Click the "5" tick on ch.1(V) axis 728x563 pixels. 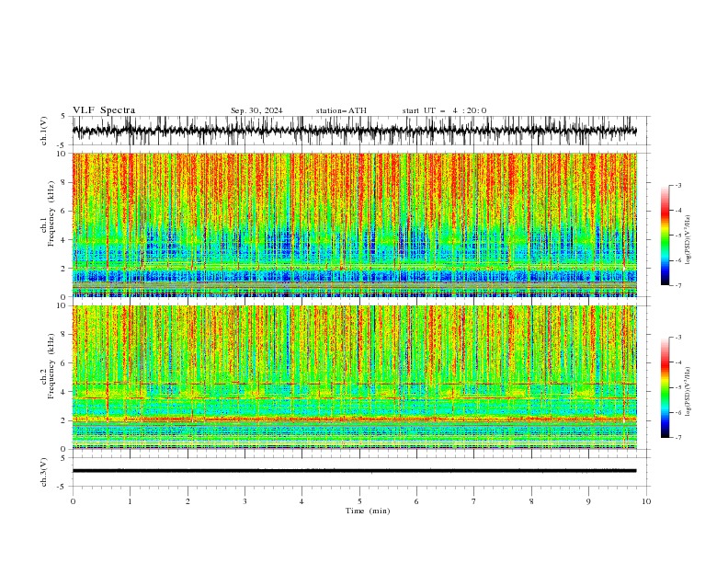tap(63, 116)
